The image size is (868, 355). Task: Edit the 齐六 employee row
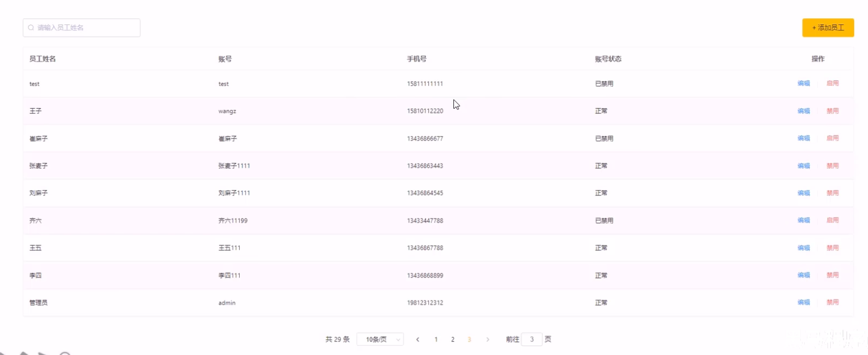point(803,220)
